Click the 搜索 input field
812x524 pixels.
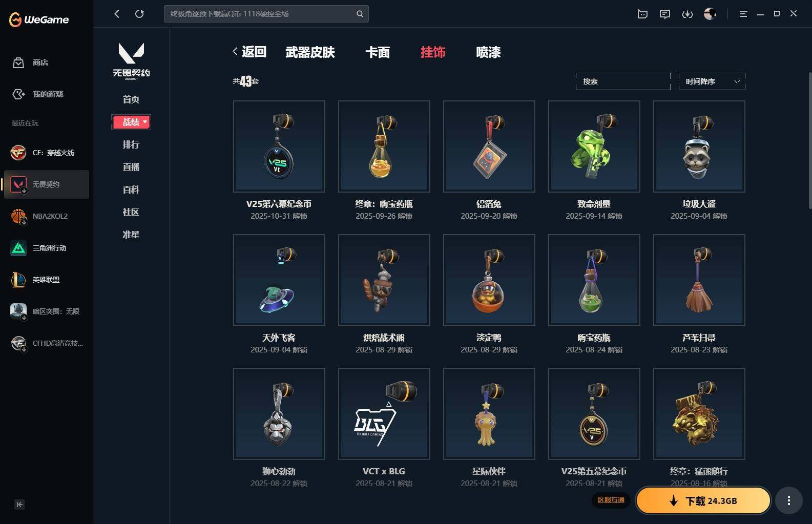click(x=623, y=81)
